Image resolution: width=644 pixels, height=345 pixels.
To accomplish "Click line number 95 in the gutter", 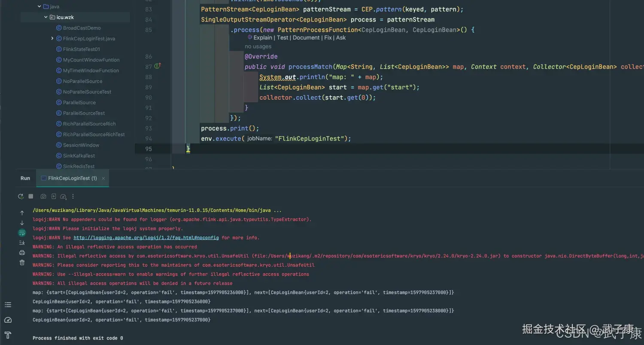I will (x=149, y=149).
